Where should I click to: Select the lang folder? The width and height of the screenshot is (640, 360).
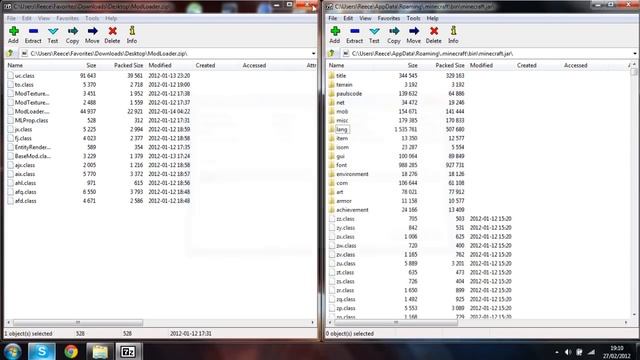pyautogui.click(x=342, y=129)
